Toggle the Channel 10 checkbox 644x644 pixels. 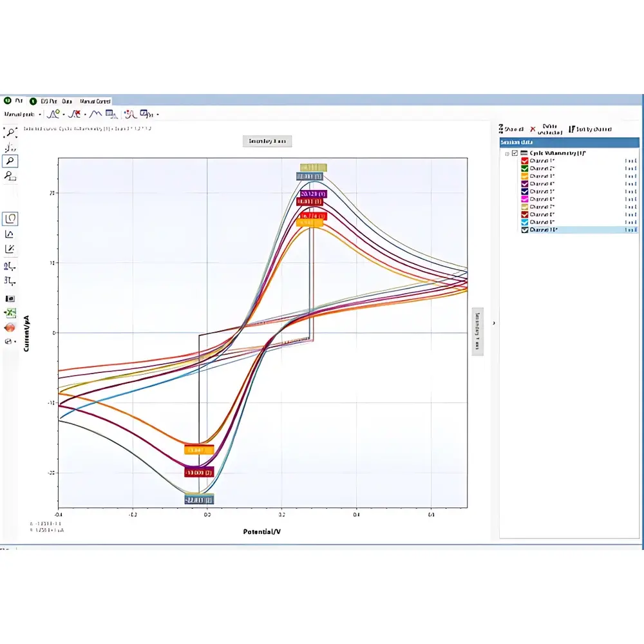[525, 229]
